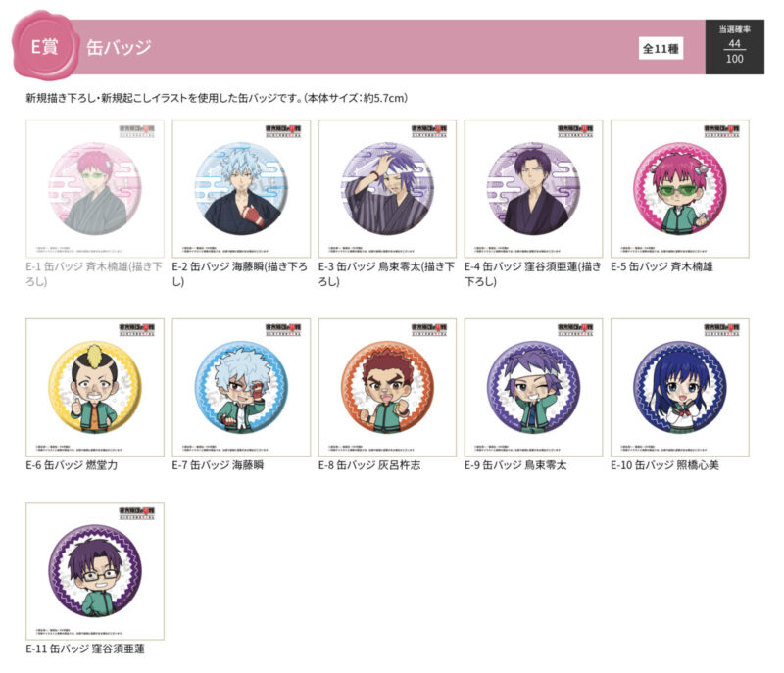Open the orange E-8 灰呂杵志 badge image
Image resolution: width=784 pixels, height=673 pixels.
[x=387, y=387]
